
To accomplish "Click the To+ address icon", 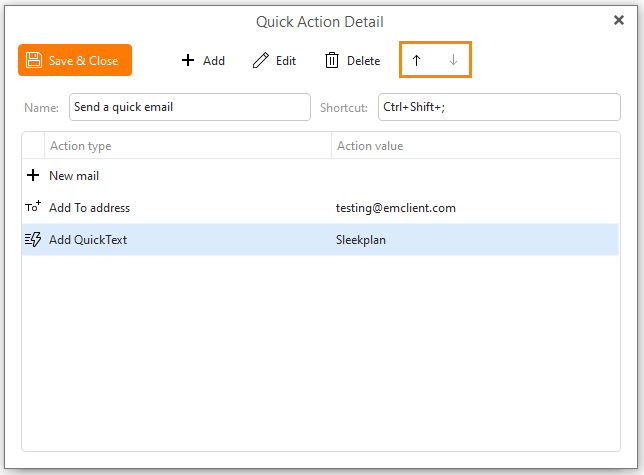I will (x=33, y=207).
